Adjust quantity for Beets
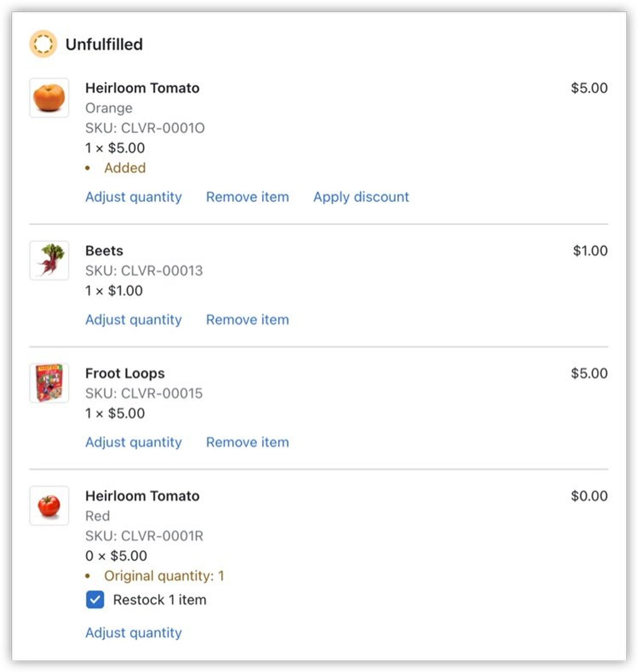The width and height of the screenshot is (638, 672). 133,320
